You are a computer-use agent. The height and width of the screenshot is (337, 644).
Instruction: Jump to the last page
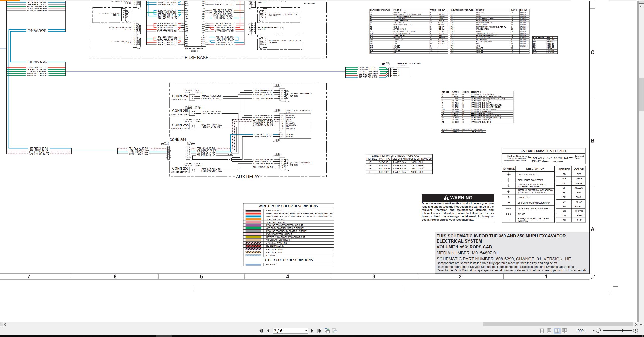click(x=319, y=331)
